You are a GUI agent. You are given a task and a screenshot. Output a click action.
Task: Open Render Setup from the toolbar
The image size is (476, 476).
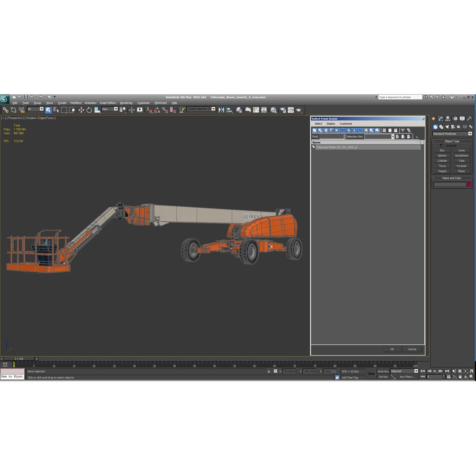283,110
